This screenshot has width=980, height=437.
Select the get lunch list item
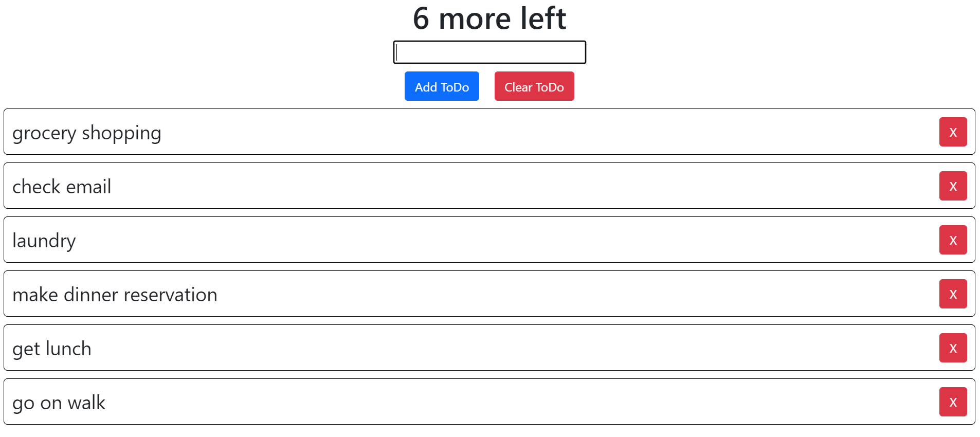click(308, 348)
